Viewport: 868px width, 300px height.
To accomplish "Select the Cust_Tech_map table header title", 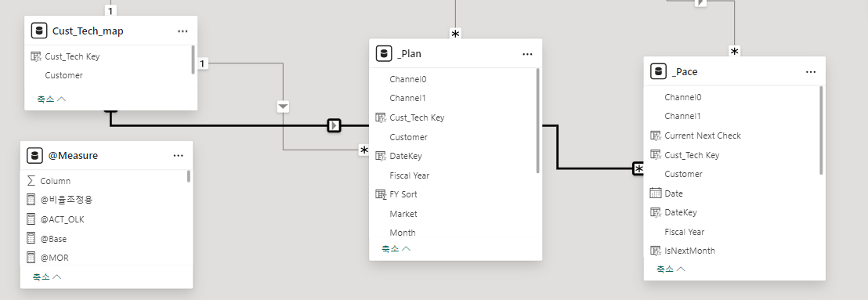I will coord(88,31).
